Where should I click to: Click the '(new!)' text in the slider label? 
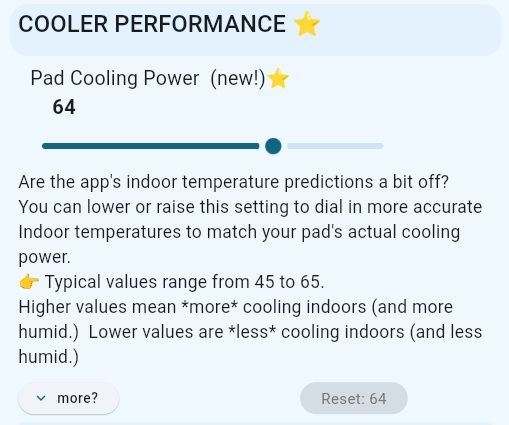(238, 79)
